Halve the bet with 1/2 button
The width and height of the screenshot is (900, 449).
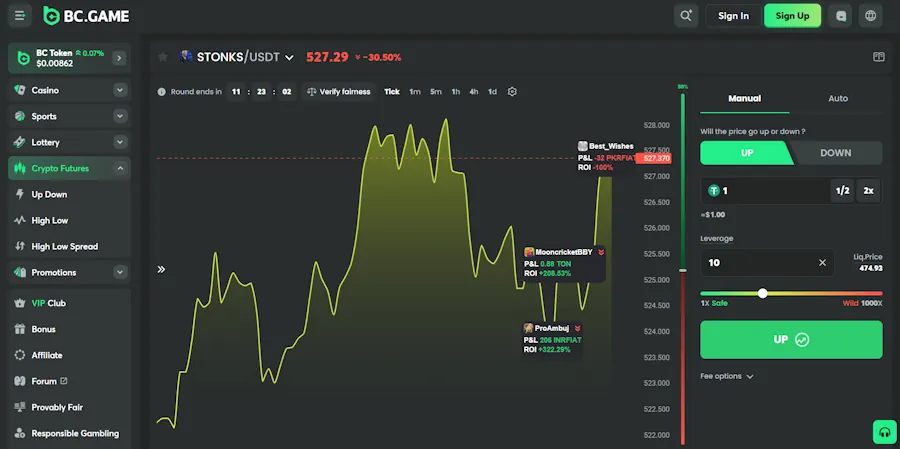842,191
